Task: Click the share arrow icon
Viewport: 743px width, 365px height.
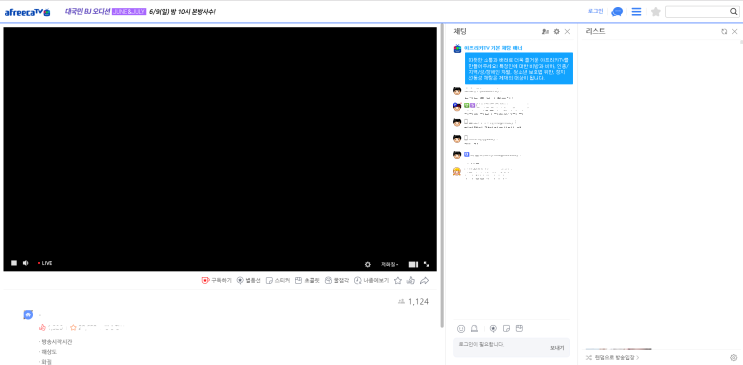Action: pos(425,281)
